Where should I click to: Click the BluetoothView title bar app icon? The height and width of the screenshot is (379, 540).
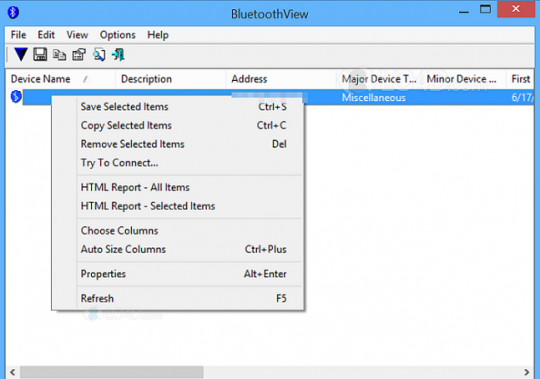tap(13, 12)
